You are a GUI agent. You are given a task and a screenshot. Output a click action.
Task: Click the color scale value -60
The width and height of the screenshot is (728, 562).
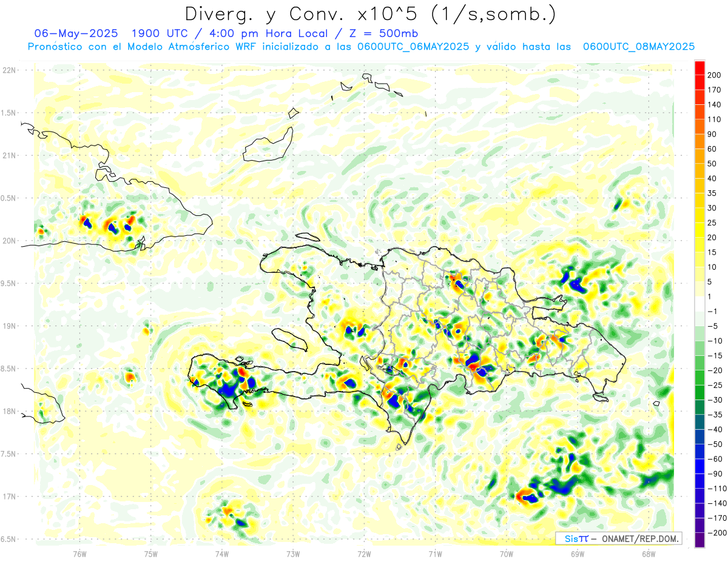[x=715, y=459]
